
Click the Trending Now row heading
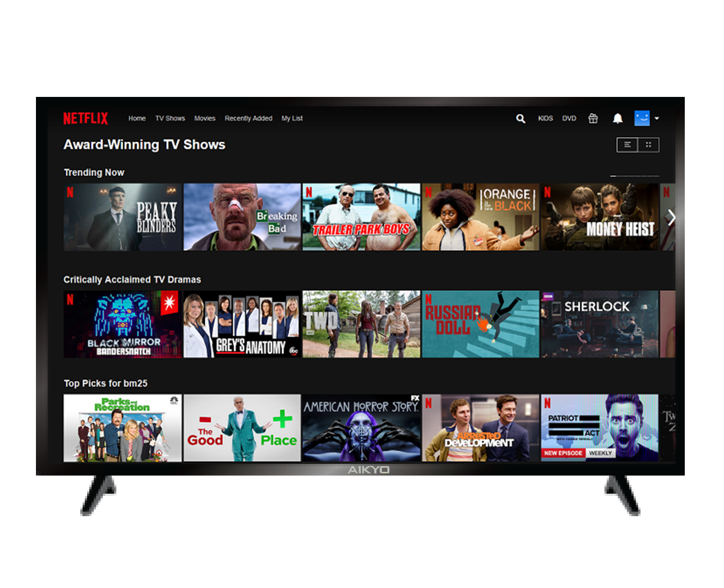pos(94,173)
